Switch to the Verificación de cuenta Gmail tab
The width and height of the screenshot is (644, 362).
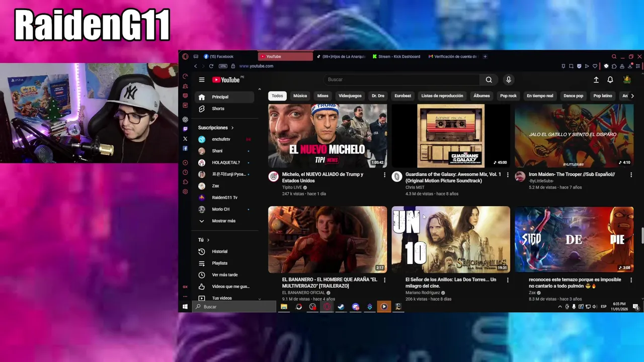click(x=453, y=56)
